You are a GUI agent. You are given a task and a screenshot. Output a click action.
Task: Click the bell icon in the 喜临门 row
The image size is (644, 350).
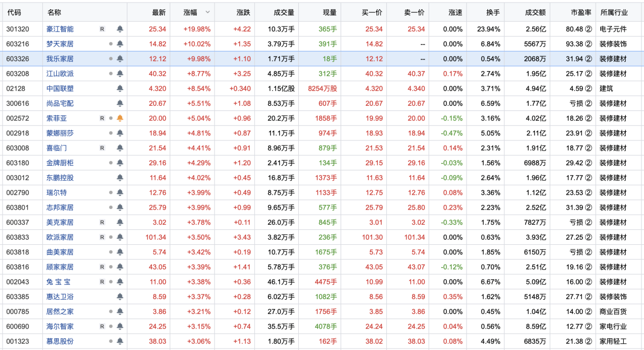(x=120, y=148)
